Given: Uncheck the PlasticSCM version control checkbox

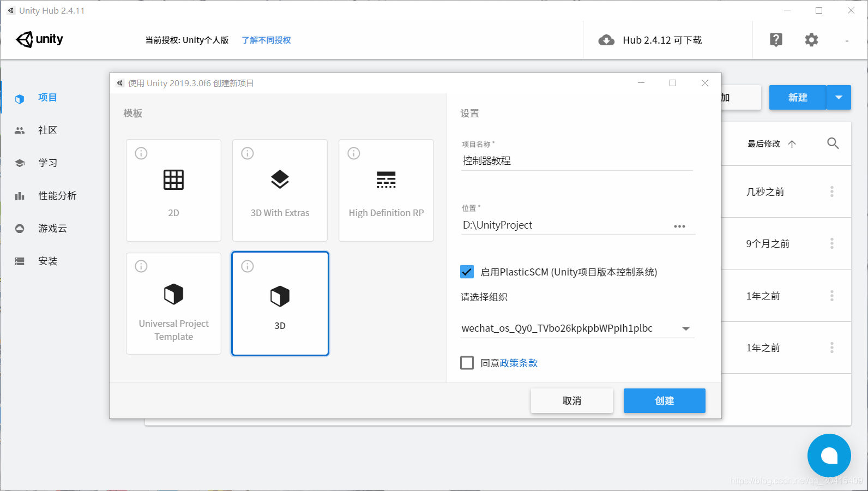Looking at the screenshot, I should tap(467, 272).
